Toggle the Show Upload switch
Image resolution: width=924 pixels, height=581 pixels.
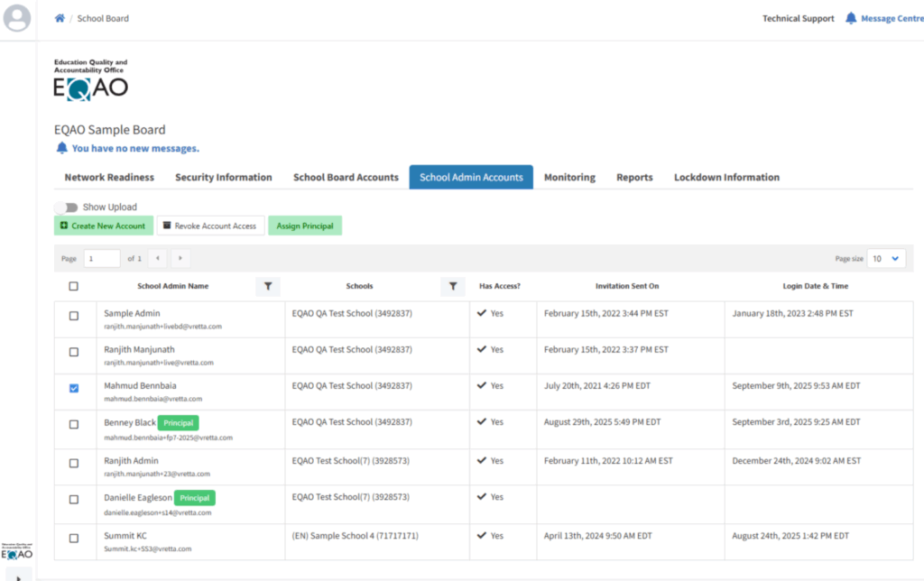coord(67,207)
